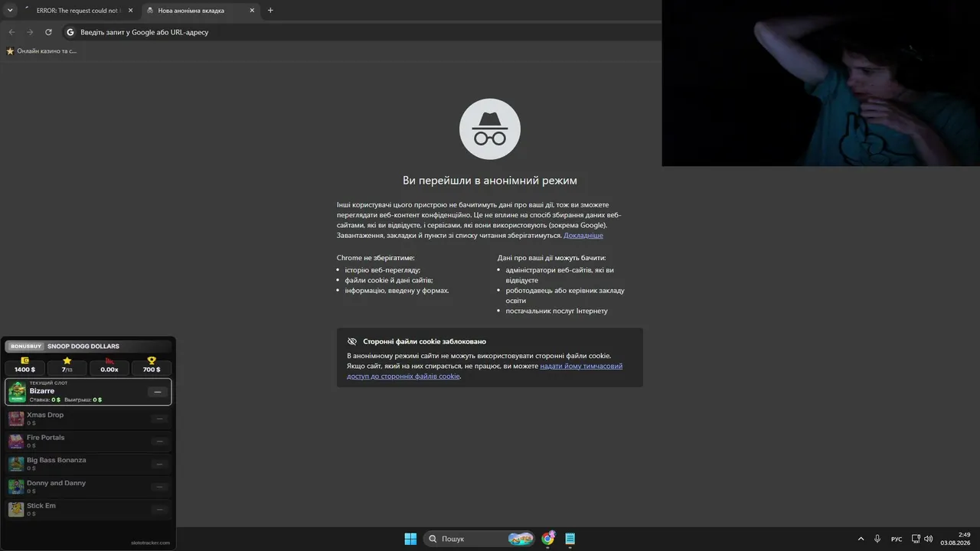
Task: Open the volume speaker tray icon
Action: point(929,539)
